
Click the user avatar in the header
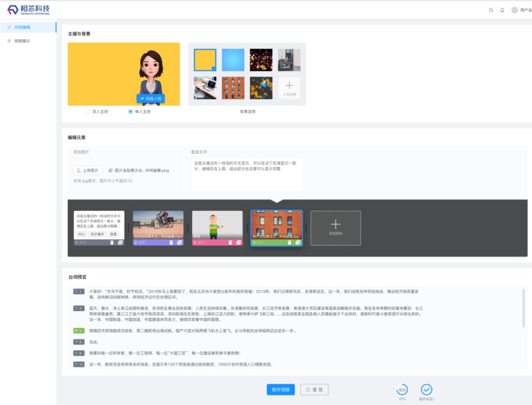514,10
